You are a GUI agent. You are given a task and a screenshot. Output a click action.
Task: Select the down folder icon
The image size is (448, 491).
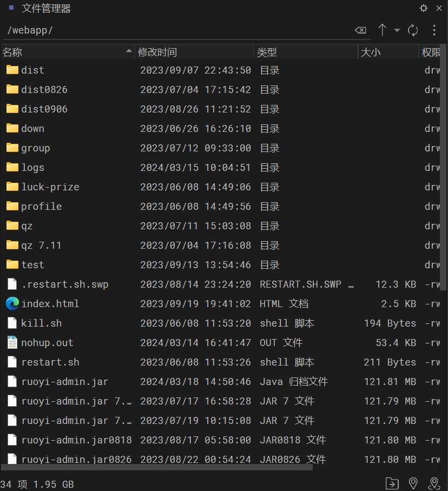(x=12, y=128)
